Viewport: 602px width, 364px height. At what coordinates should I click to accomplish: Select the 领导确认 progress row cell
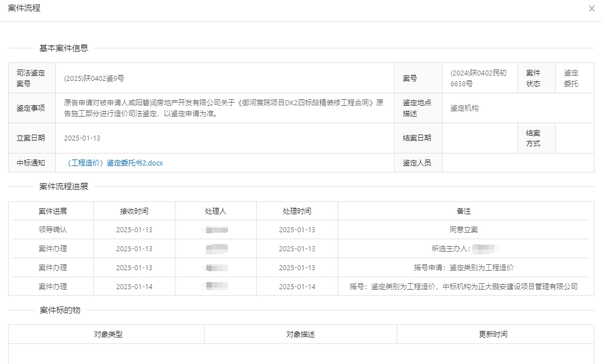[x=53, y=229]
